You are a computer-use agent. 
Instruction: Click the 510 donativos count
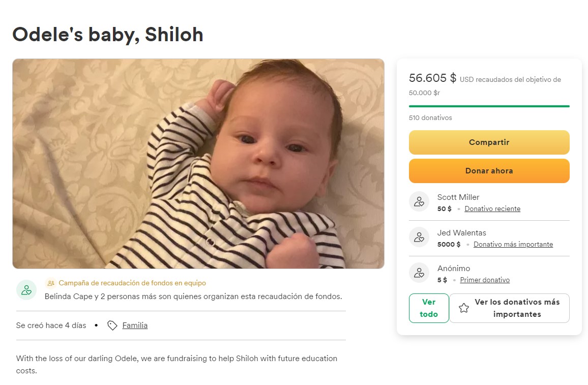pos(430,118)
